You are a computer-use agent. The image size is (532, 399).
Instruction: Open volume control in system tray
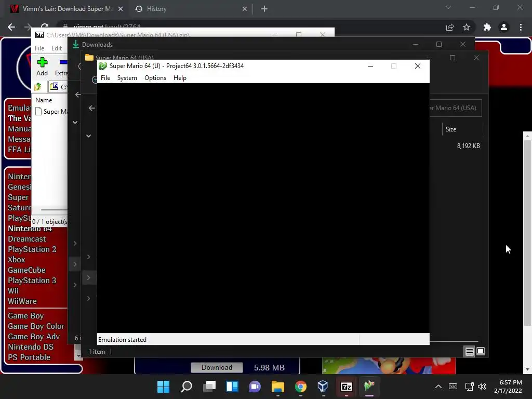tap(482, 387)
